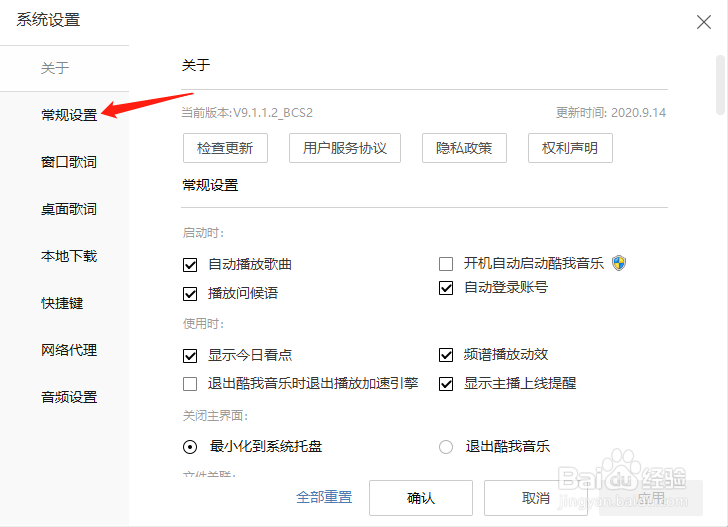Uncheck 自动播放歌曲 checkbox
728x527 pixels.
(x=190, y=265)
